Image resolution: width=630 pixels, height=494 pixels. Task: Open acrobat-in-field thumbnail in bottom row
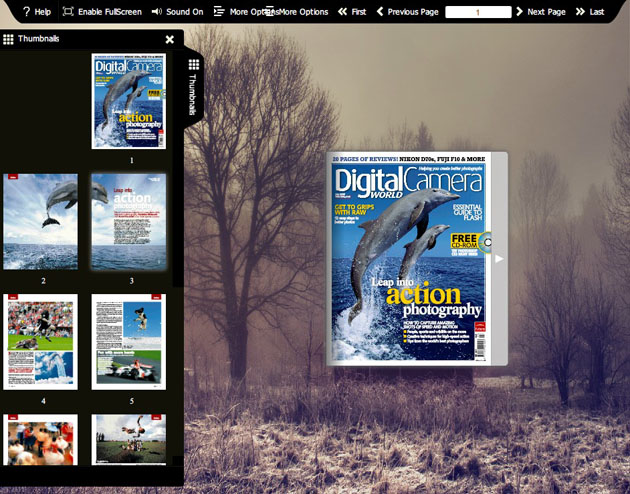pos(129,440)
